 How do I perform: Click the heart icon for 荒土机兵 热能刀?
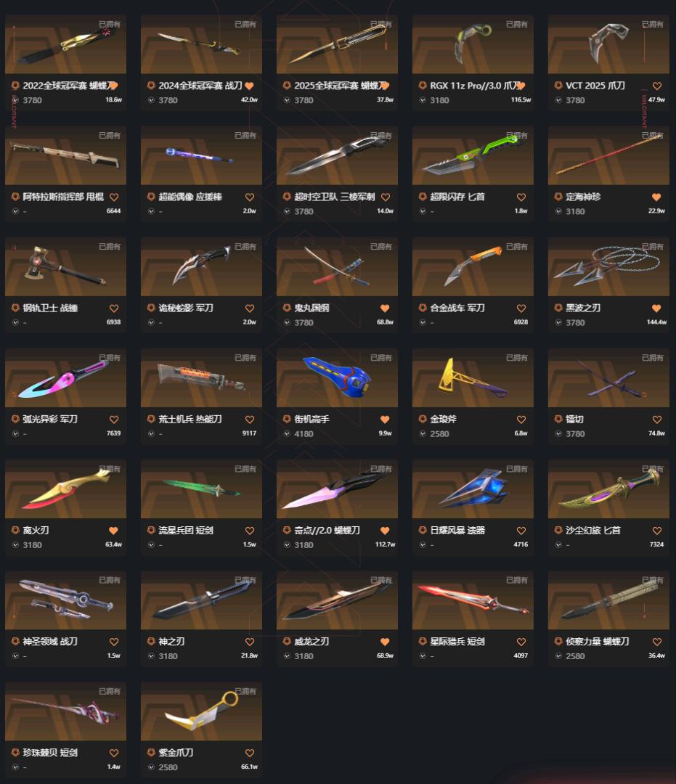pyautogui.click(x=250, y=420)
